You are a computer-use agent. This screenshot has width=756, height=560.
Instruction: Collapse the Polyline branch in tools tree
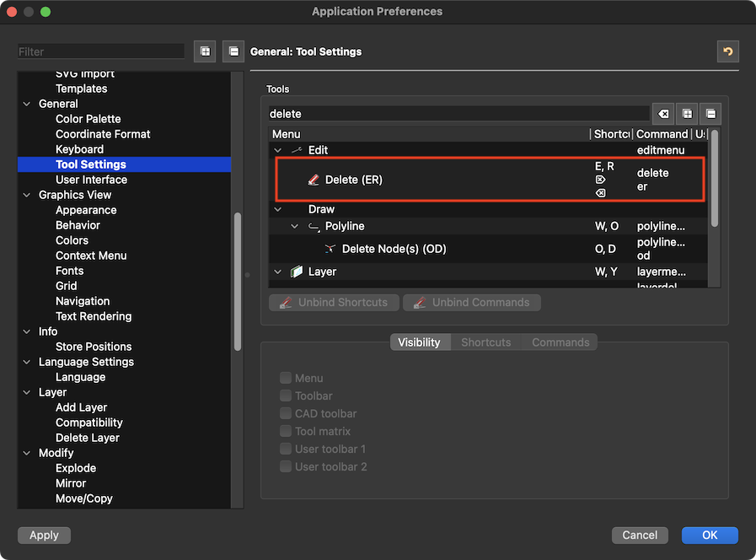pyautogui.click(x=295, y=226)
